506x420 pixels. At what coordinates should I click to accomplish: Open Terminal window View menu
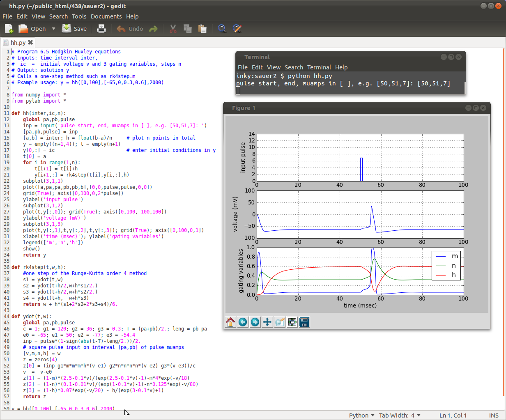pos(274,67)
